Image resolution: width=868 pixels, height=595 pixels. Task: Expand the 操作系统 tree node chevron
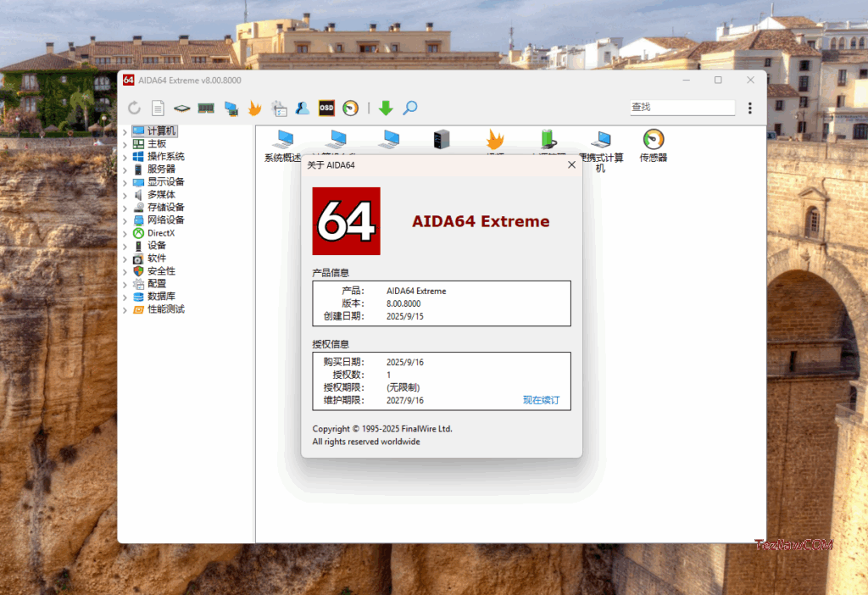click(x=125, y=157)
